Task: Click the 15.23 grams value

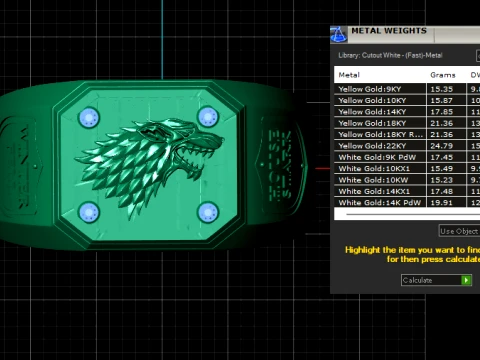Action: (x=441, y=180)
